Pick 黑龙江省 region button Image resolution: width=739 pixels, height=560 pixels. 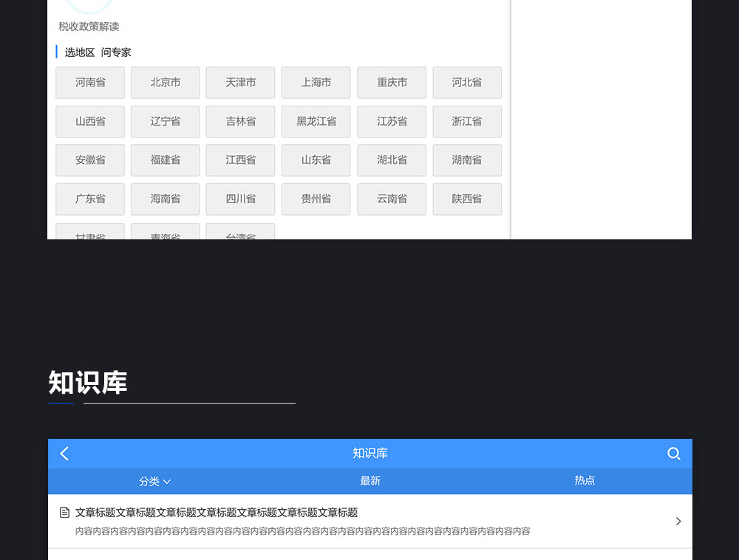pyautogui.click(x=316, y=121)
